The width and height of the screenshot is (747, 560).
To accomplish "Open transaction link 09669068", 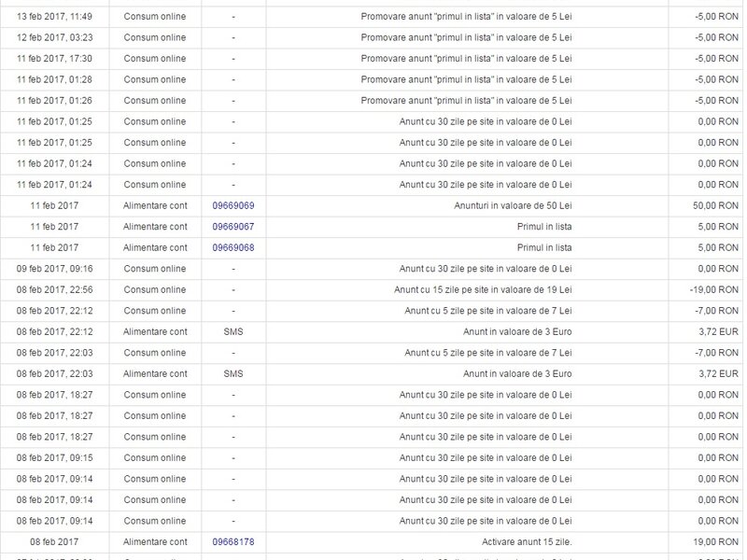I will click(x=233, y=247).
